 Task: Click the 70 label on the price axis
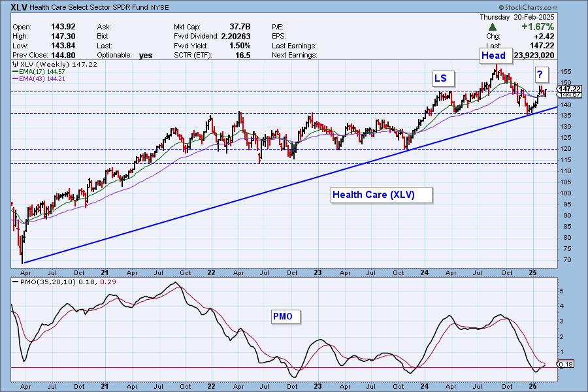pos(566,259)
